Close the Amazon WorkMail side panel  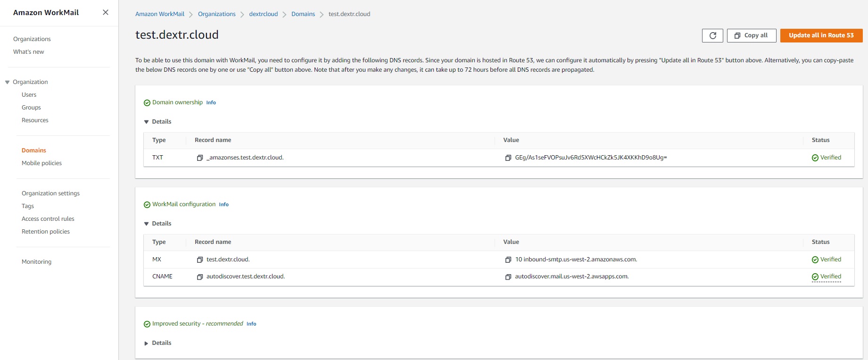tap(106, 12)
